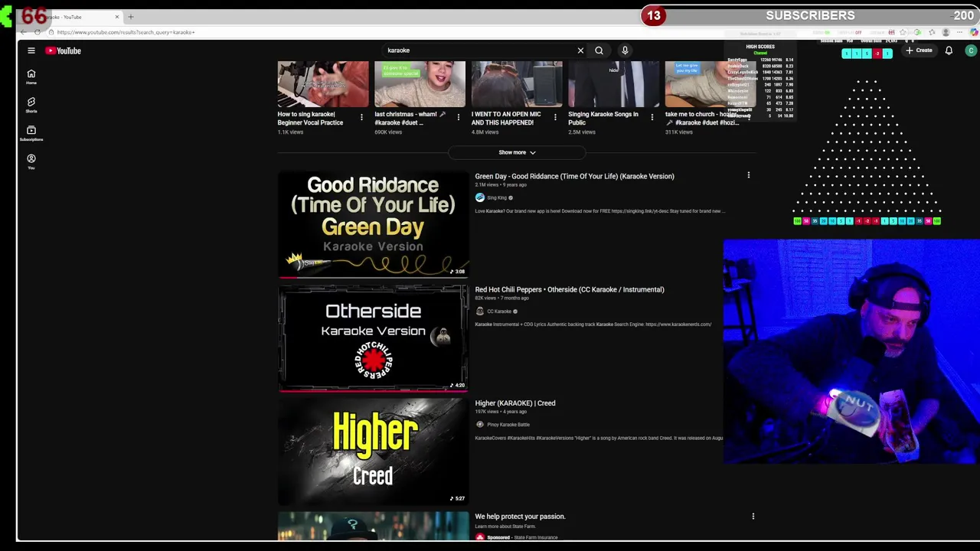Click the State Farm Insurance advertiser name
This screenshot has height=551, width=980.
[x=536, y=537]
